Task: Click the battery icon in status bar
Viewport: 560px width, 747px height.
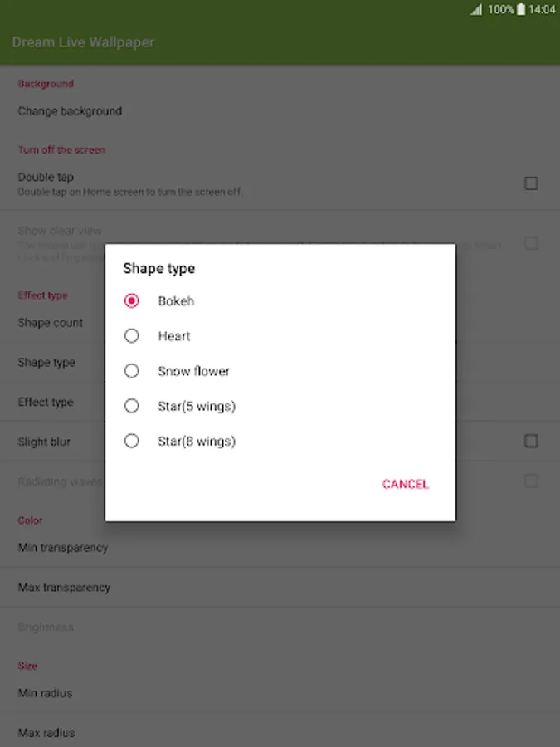Action: pyautogui.click(x=521, y=10)
